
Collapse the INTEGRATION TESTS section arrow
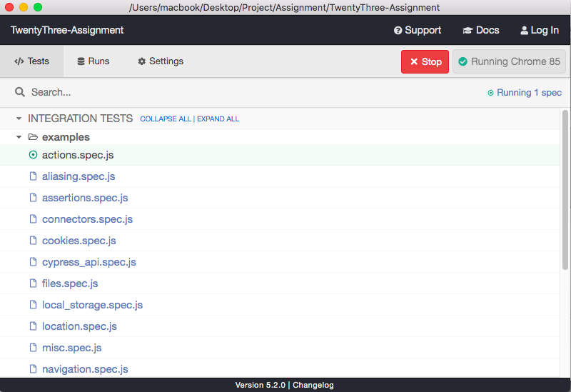pos(19,119)
